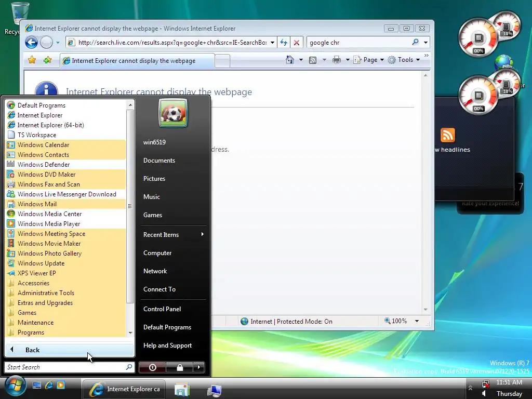This screenshot has height=399, width=532.
Task: Click the search magnifier in IE search box
Action: pyautogui.click(x=415, y=42)
